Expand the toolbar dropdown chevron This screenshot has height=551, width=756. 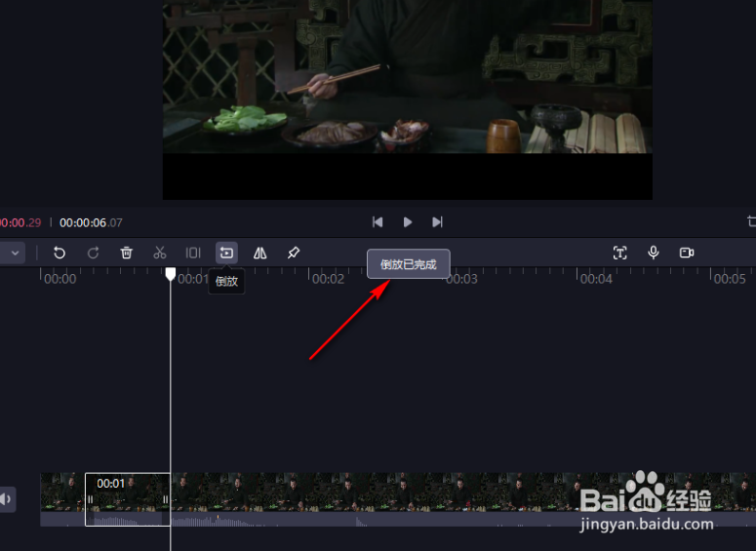point(15,254)
